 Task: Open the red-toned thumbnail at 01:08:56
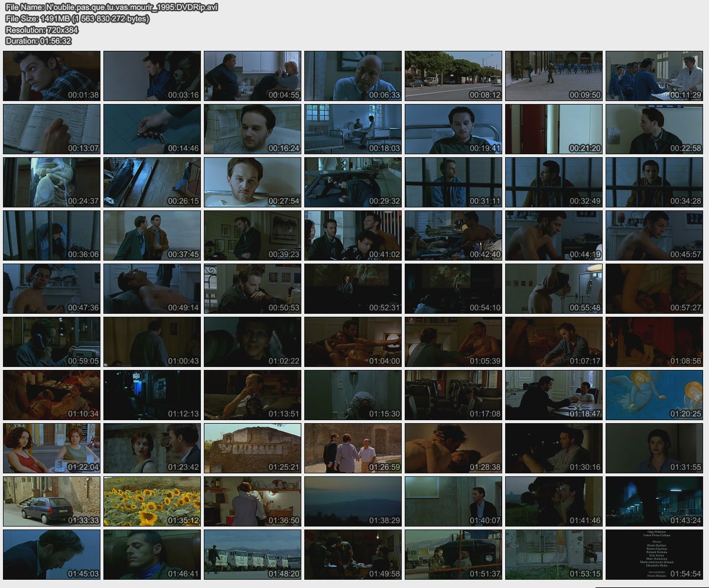654,342
